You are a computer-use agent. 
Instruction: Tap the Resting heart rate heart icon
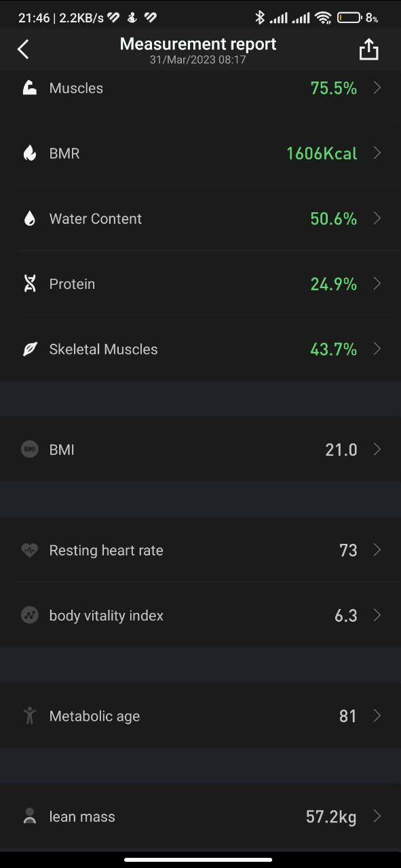click(x=29, y=550)
